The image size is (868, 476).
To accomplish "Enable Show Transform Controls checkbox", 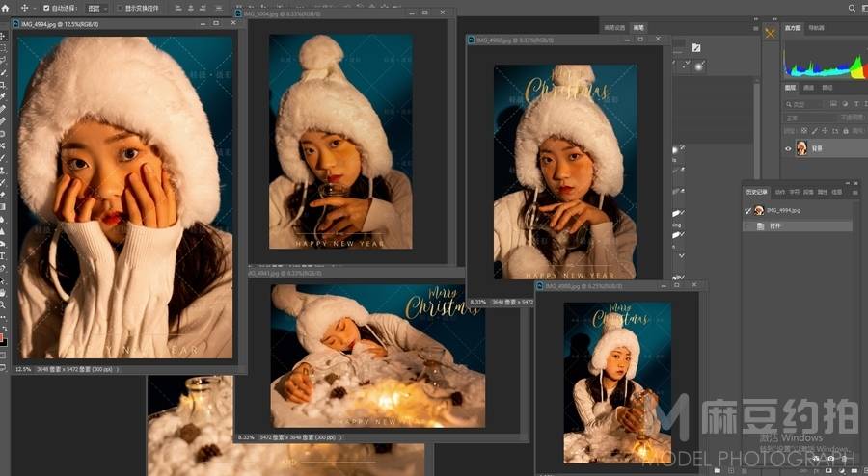I will coord(121,9).
